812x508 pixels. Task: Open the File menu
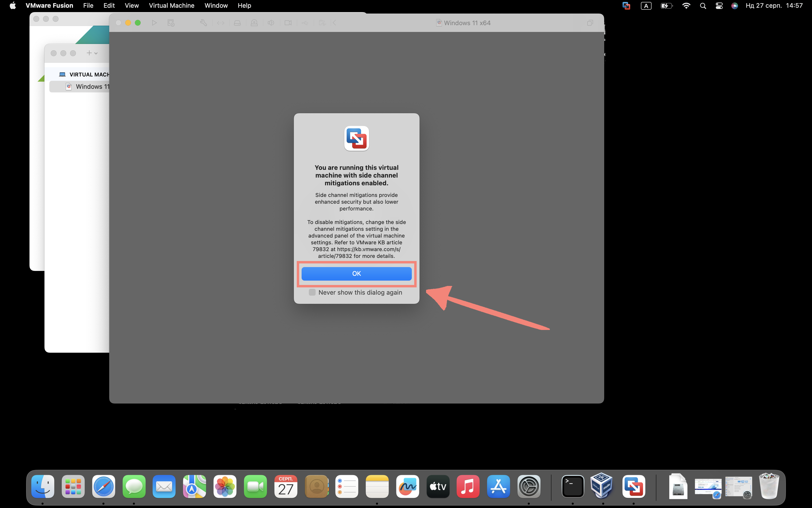click(x=88, y=5)
